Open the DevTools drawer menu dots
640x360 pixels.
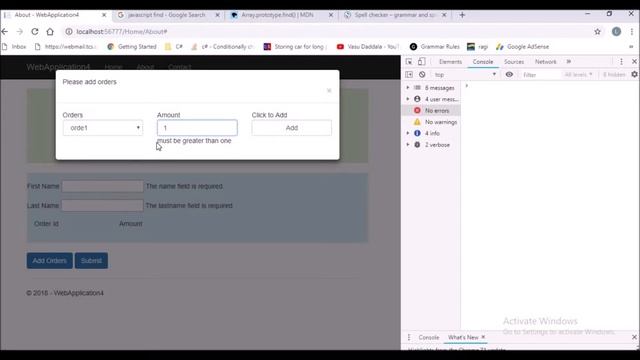coord(409,337)
